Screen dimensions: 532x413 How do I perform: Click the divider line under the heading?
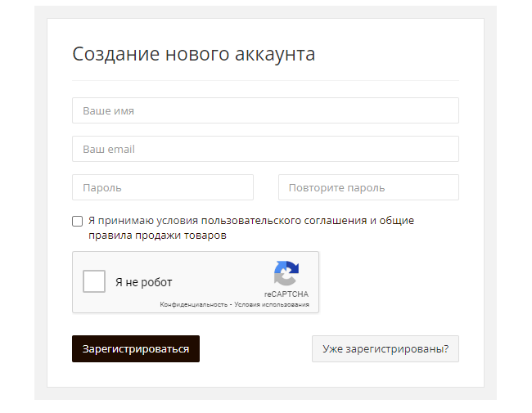coord(265,81)
